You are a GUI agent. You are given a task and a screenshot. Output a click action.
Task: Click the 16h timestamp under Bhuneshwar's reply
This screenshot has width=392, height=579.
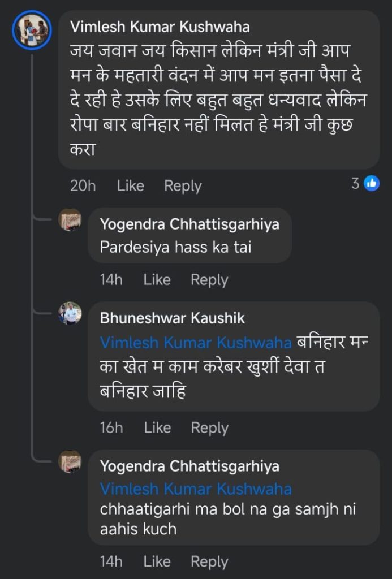click(x=111, y=428)
